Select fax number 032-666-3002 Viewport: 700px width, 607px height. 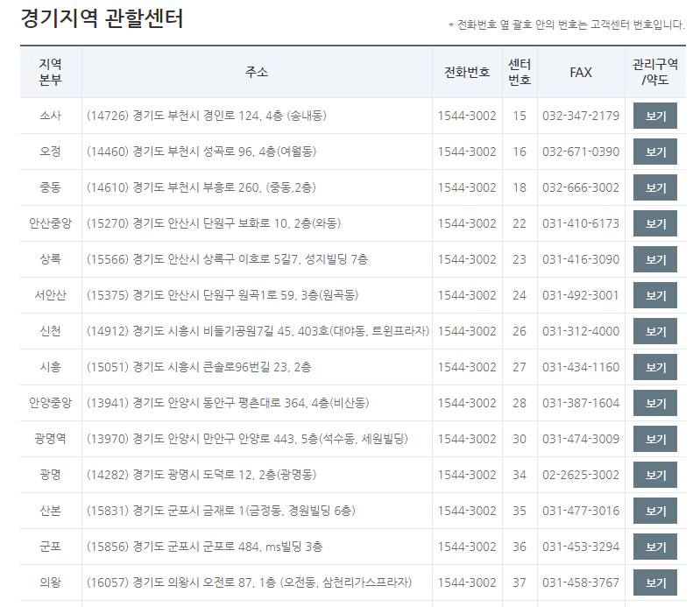coord(581,188)
